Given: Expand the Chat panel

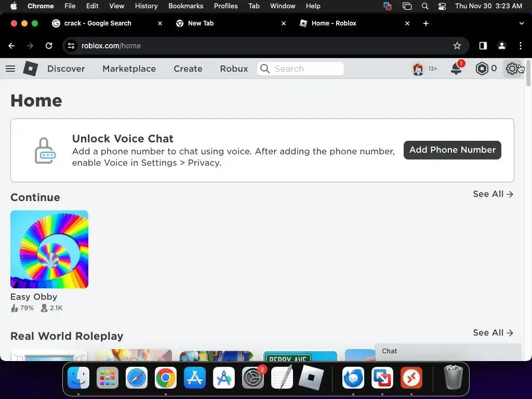Looking at the screenshot, I should pyautogui.click(x=448, y=352).
